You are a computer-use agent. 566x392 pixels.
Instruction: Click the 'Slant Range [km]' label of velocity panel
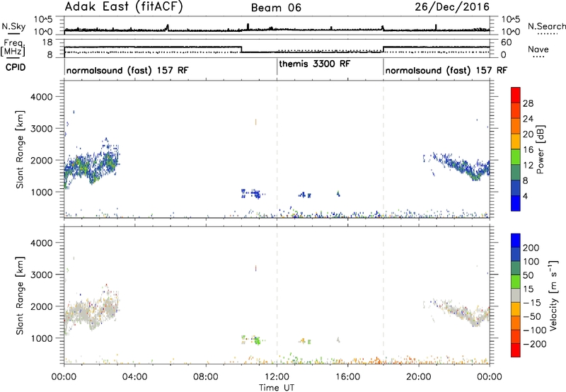pyautogui.click(x=20, y=296)
